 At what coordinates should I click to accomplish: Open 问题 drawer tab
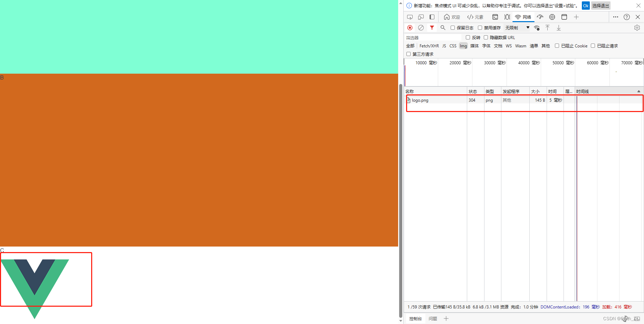point(433,319)
